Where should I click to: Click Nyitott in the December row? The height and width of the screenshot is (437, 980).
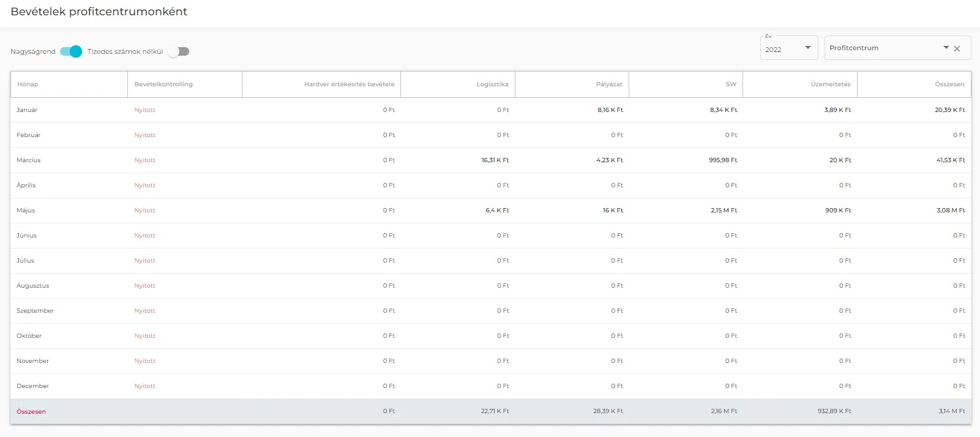[145, 386]
